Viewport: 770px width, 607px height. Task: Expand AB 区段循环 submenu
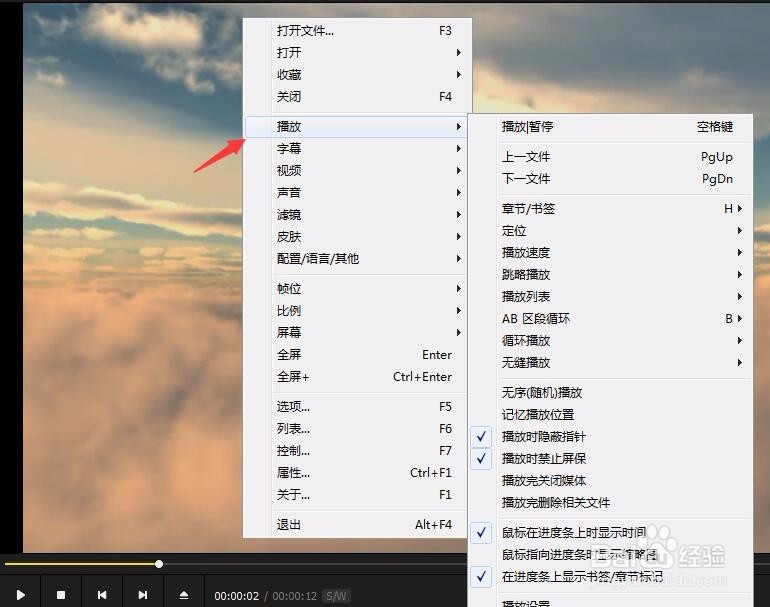click(610, 319)
